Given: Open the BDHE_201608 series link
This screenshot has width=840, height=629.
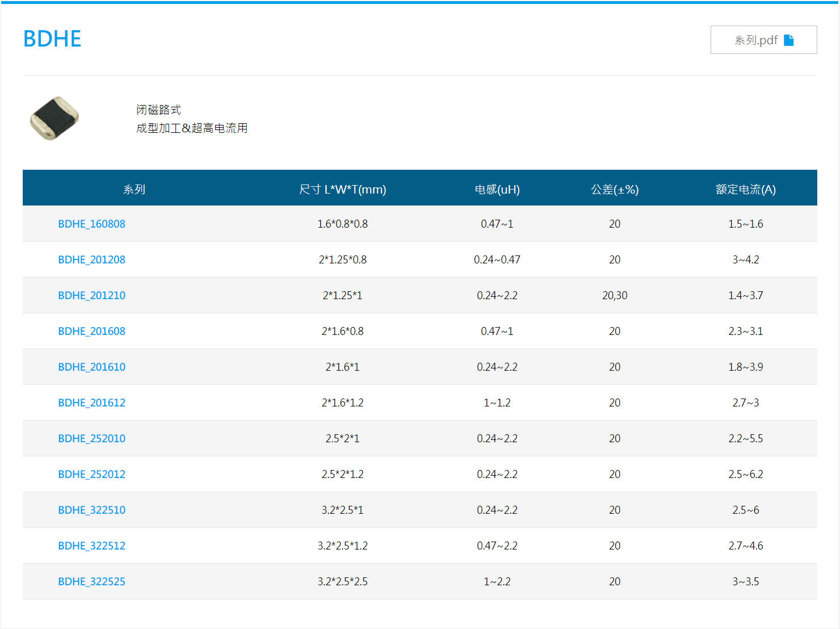Looking at the screenshot, I should (x=91, y=331).
